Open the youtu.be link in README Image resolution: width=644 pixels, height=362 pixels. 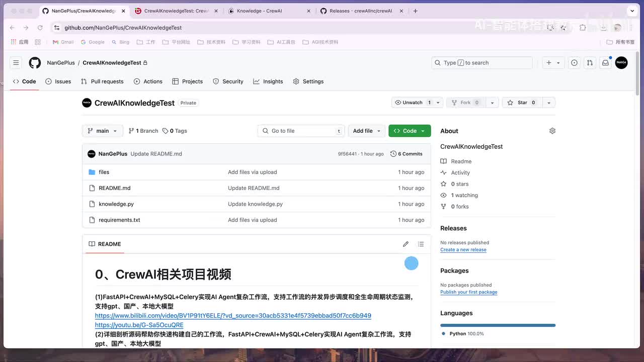point(139,325)
